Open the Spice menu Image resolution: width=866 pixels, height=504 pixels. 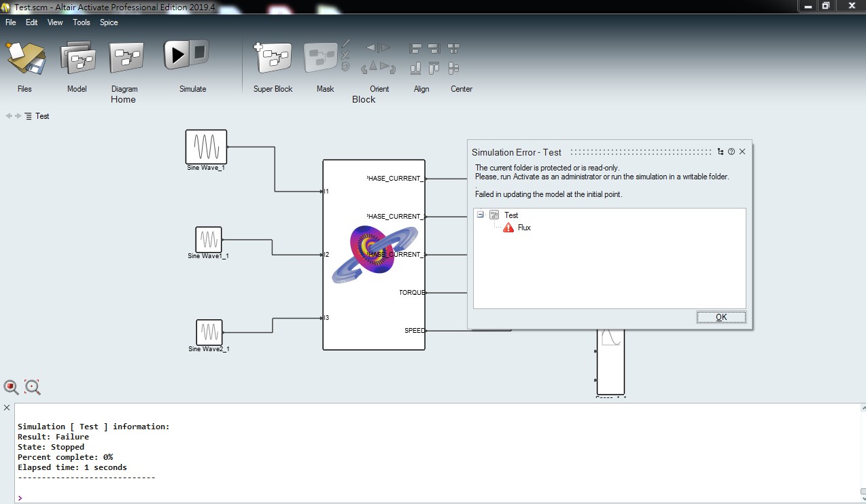pos(109,22)
